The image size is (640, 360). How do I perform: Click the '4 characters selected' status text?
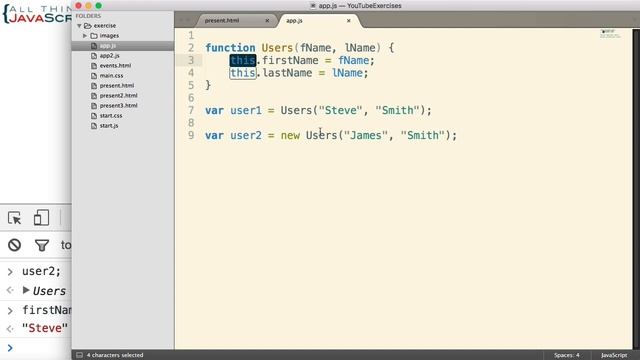pos(115,355)
